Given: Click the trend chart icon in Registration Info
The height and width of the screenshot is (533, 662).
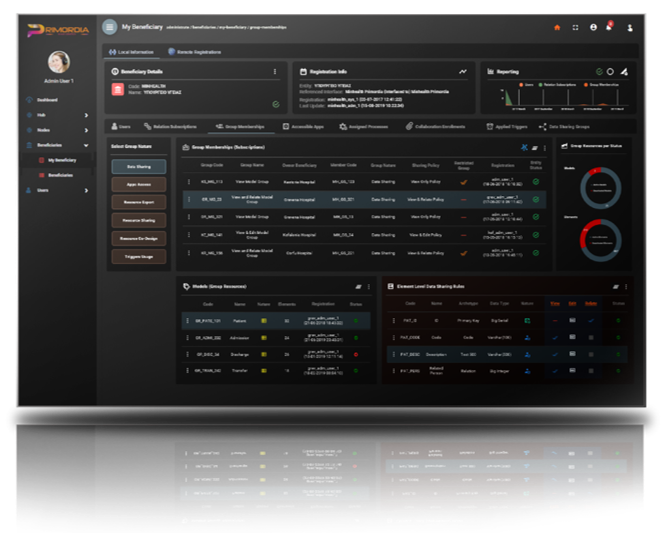Looking at the screenshot, I should [463, 72].
